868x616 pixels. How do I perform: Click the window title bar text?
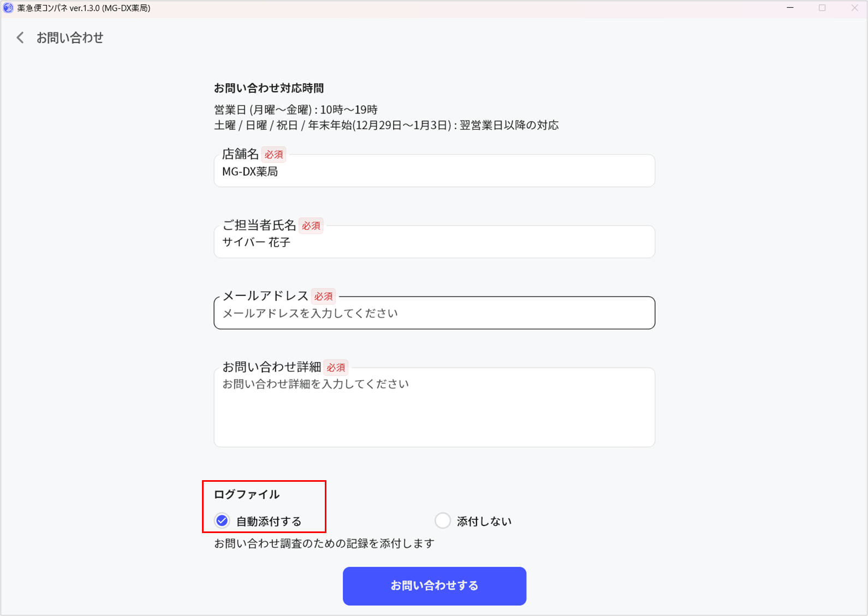pyautogui.click(x=84, y=8)
